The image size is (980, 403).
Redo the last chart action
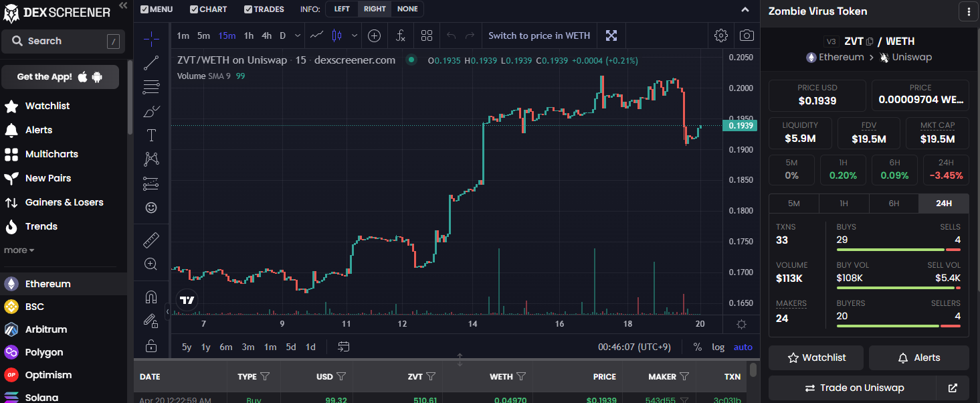[470, 35]
